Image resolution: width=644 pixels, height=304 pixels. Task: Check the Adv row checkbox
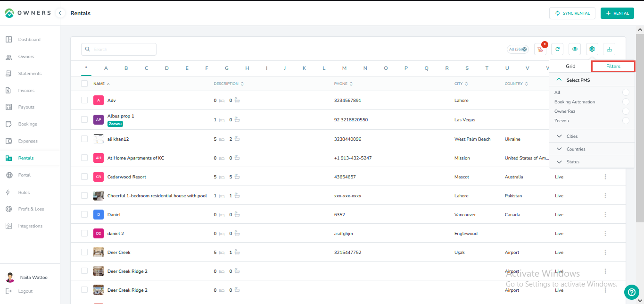click(84, 100)
